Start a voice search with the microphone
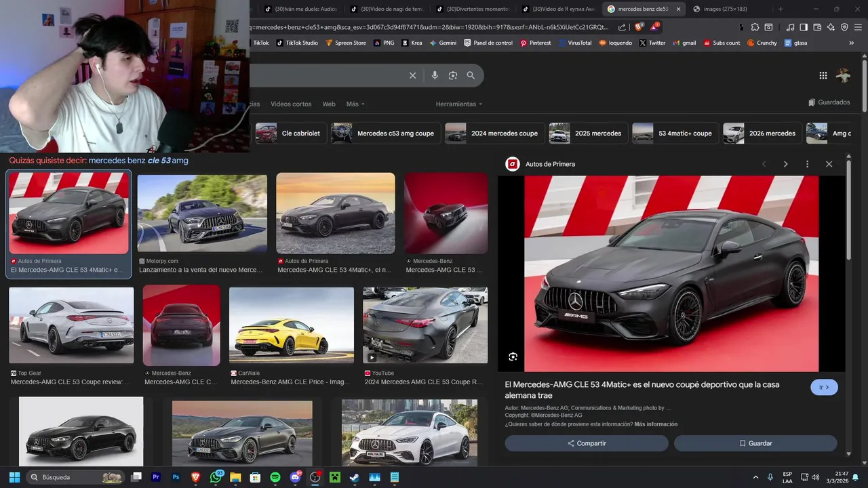868x488 pixels. tap(435, 75)
